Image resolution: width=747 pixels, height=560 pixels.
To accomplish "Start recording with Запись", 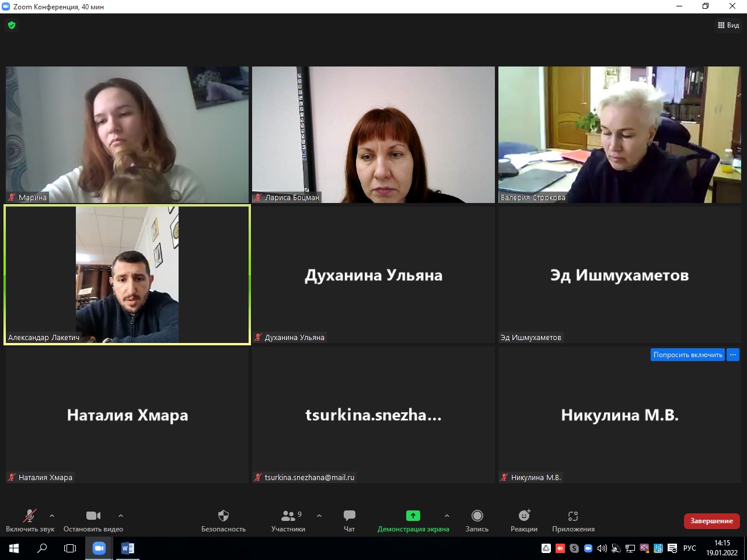I will [x=477, y=520].
